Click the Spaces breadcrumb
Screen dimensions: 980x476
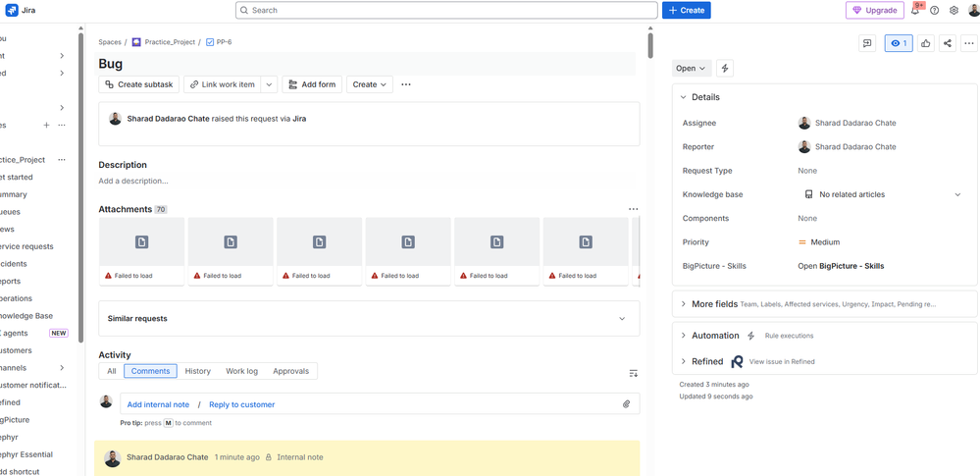tap(109, 42)
